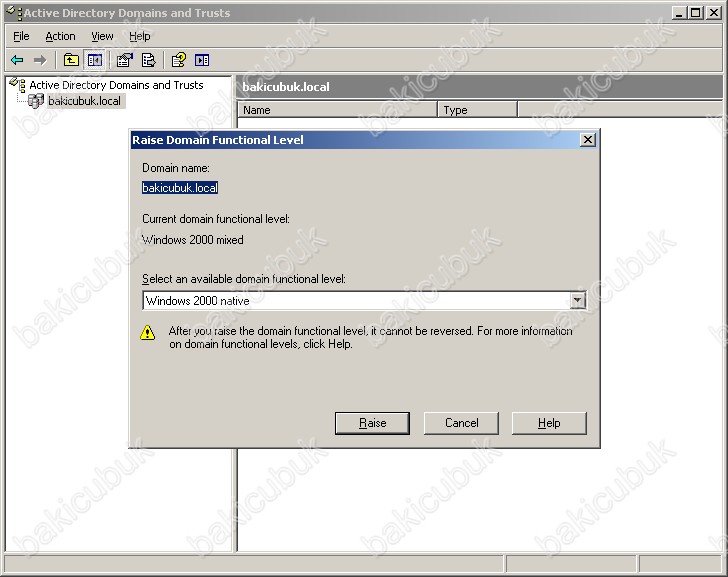The width and height of the screenshot is (728, 577).
Task: Close the Raise Domain Functional Level dialog
Action: (587, 139)
